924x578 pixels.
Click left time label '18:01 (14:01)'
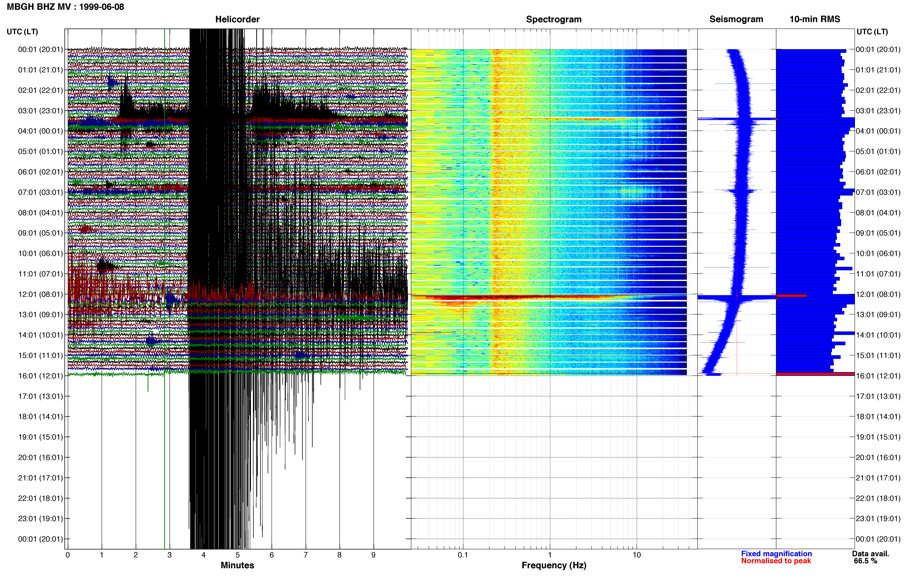tap(40, 416)
